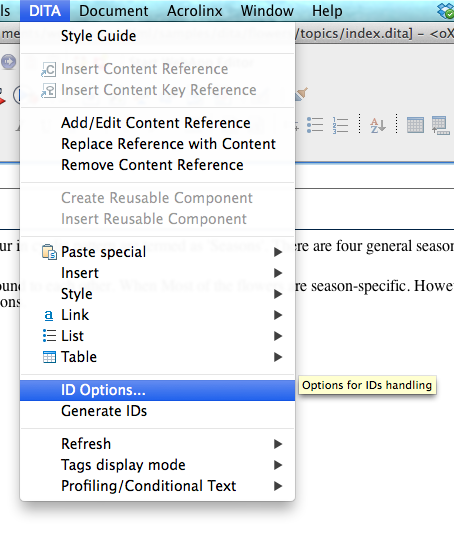
Task: Click the table properties toolbar icon
Action: click(x=440, y=125)
